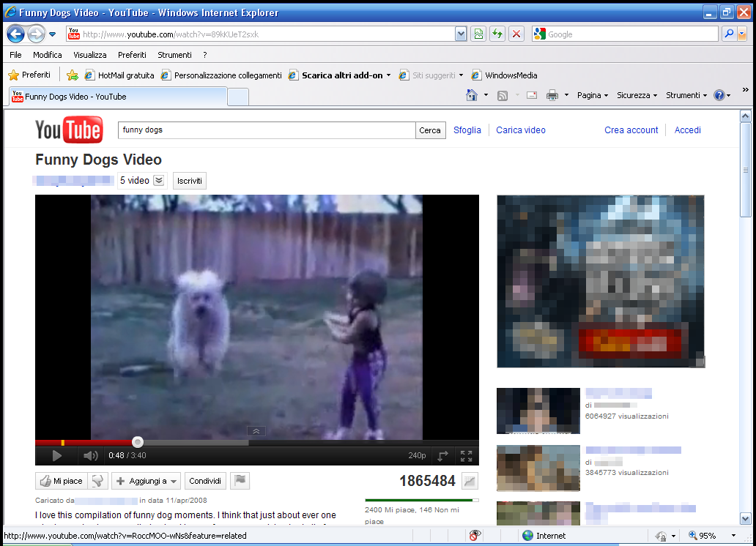756x546 pixels.
Task: Click the address bar URL field
Action: [260, 34]
